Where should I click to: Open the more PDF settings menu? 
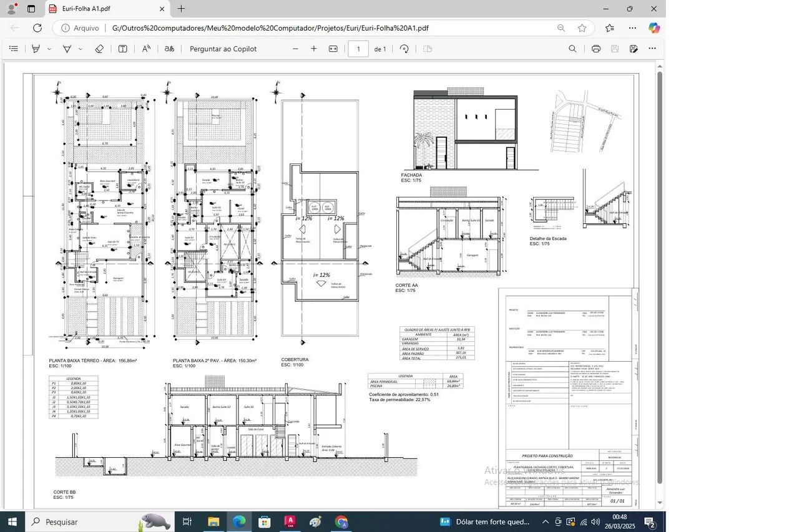(652, 48)
